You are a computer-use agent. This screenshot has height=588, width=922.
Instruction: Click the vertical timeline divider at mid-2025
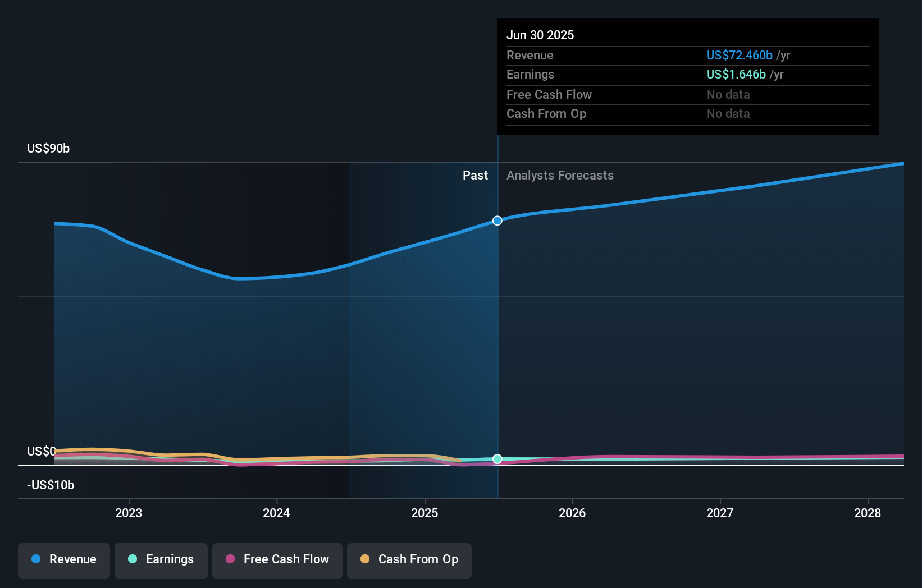click(x=497, y=337)
